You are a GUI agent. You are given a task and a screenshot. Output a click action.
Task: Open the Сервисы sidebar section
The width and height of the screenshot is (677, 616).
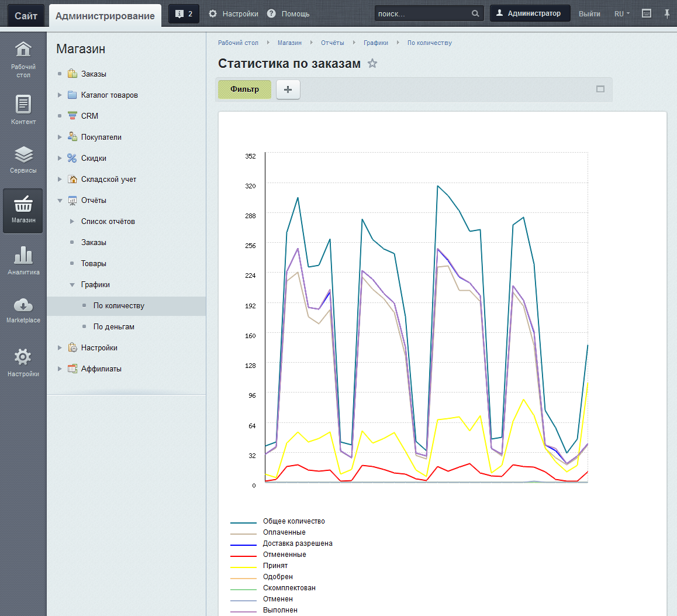pyautogui.click(x=23, y=159)
